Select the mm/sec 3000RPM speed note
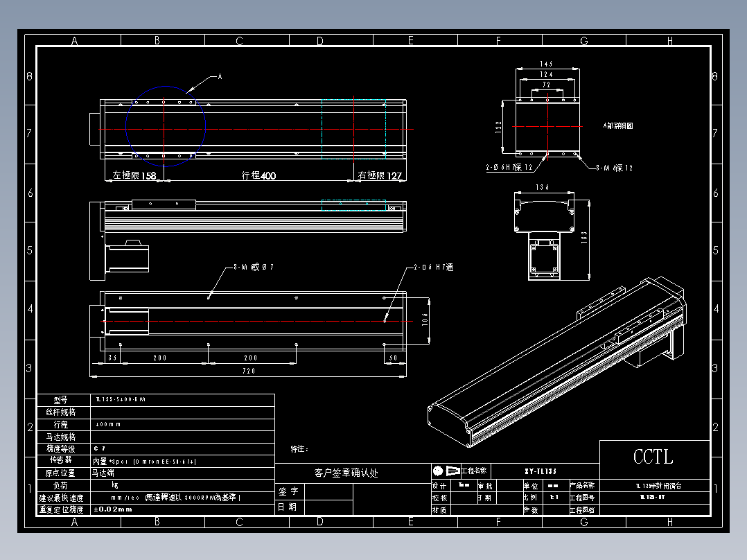This screenshot has width=747, height=560. pyautogui.click(x=176, y=498)
